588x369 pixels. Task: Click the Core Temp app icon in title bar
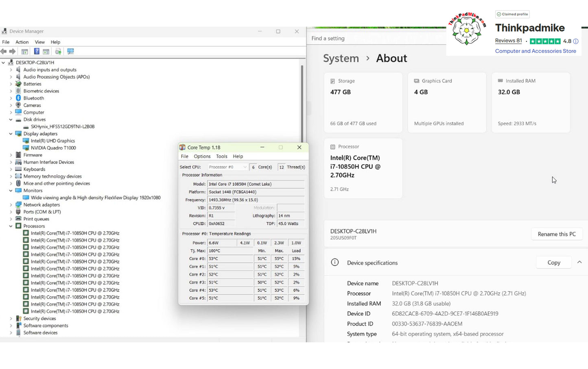click(183, 148)
